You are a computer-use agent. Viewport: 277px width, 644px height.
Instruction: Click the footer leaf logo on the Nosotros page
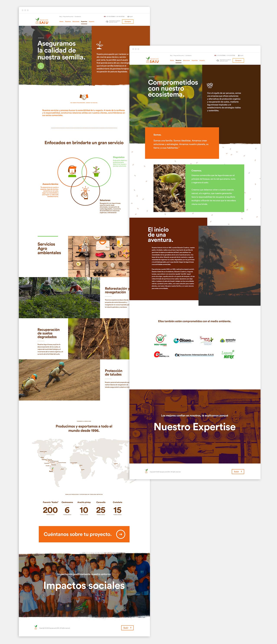[x=146, y=471]
